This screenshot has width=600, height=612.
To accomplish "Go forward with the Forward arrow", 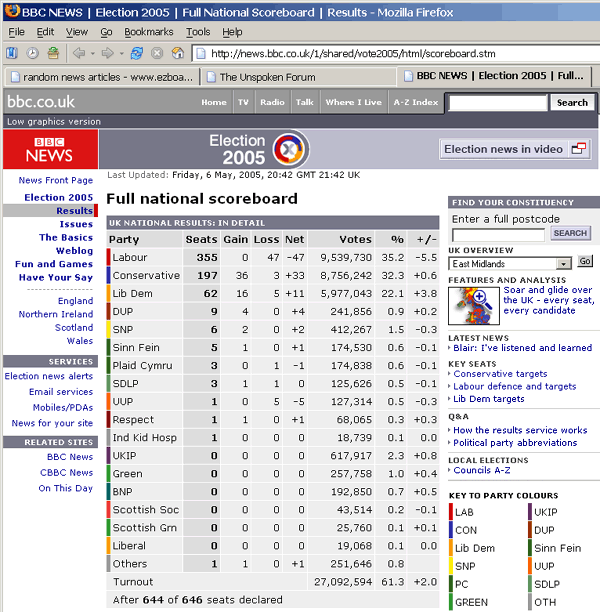I will pyautogui.click(x=107, y=53).
